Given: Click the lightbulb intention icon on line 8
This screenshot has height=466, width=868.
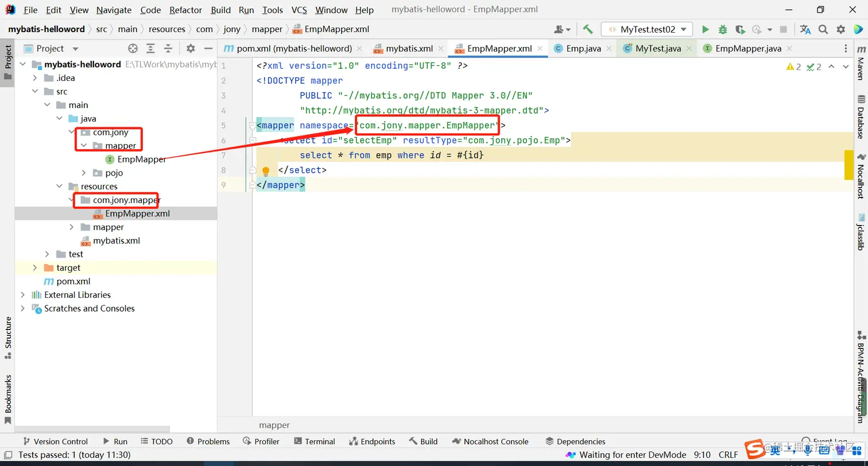Looking at the screenshot, I should click(266, 171).
